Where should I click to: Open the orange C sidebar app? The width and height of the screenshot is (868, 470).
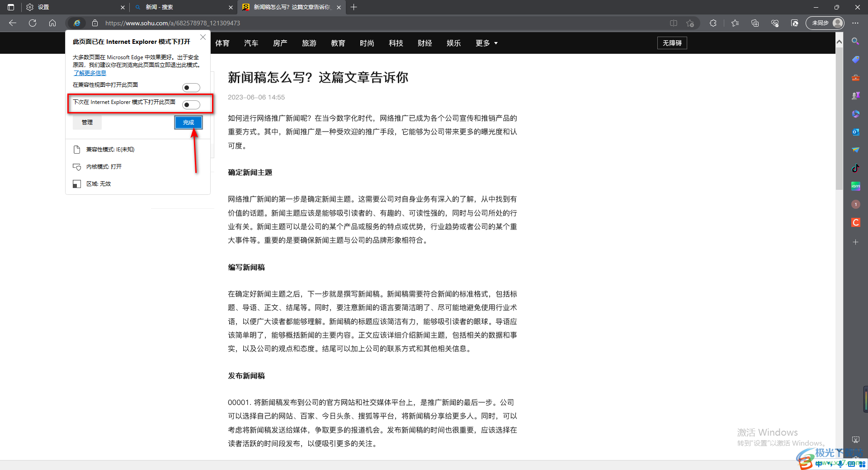855,222
